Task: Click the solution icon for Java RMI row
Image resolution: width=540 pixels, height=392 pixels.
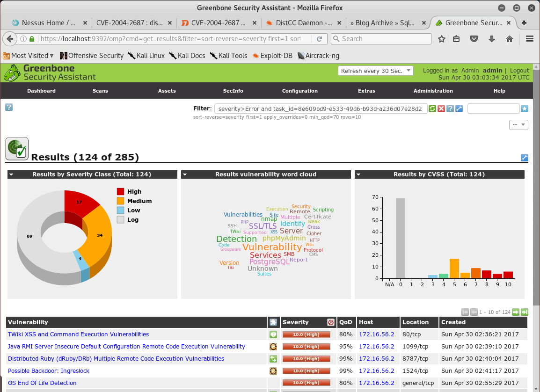Action: click(x=273, y=347)
